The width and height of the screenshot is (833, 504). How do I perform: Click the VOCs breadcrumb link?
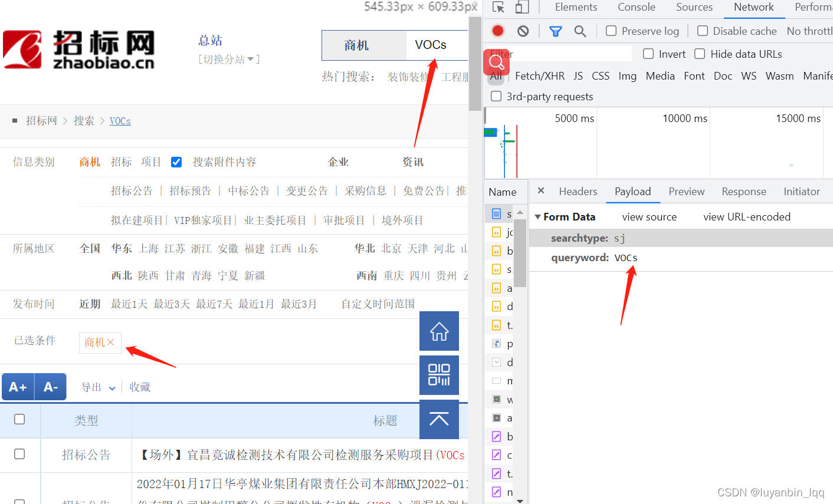120,121
